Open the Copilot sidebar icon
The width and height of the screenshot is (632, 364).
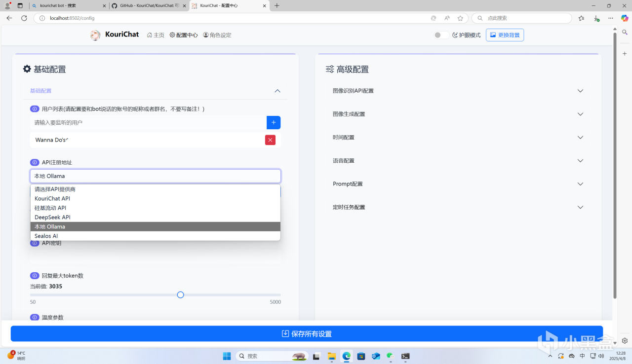click(625, 18)
